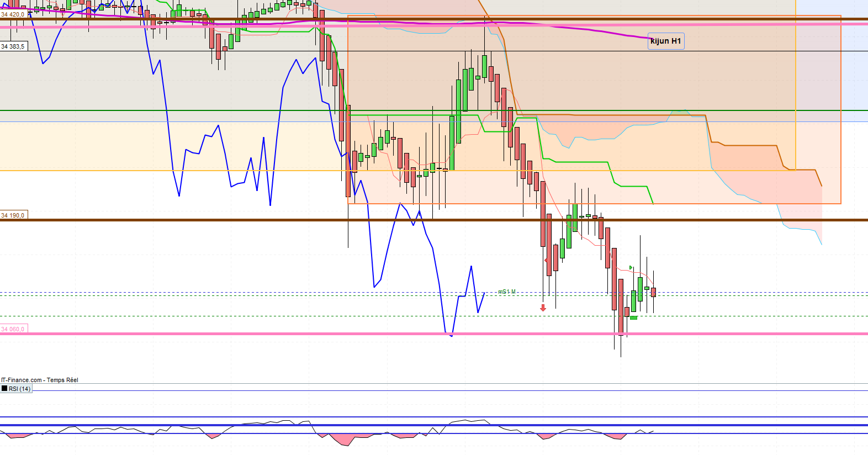Select the 34 060,0 price level label
This screenshot has width=868, height=455.
[13, 329]
